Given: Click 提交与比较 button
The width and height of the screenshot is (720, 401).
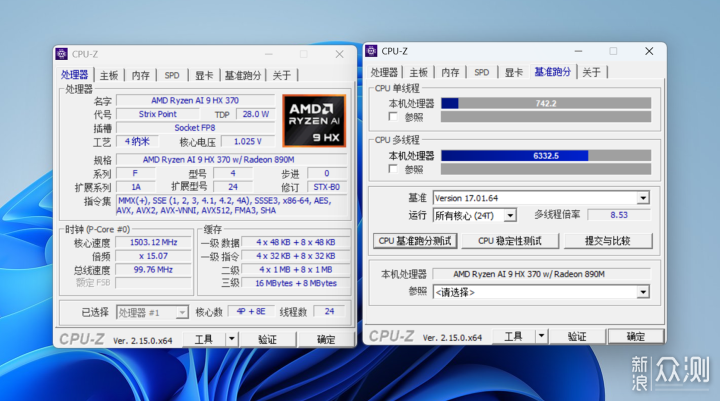Looking at the screenshot, I should tap(608, 241).
